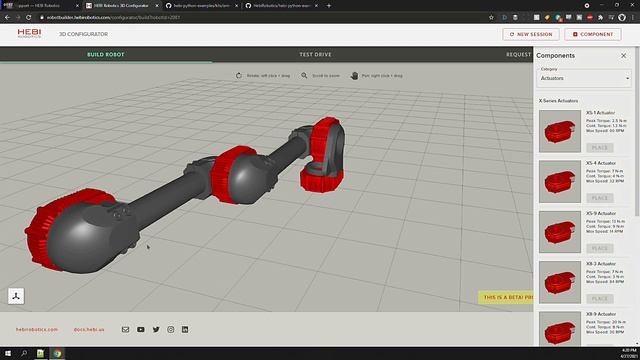Switch to first browser tab HEBI Robotics support
The image size is (640, 360).
[x=41, y=6]
